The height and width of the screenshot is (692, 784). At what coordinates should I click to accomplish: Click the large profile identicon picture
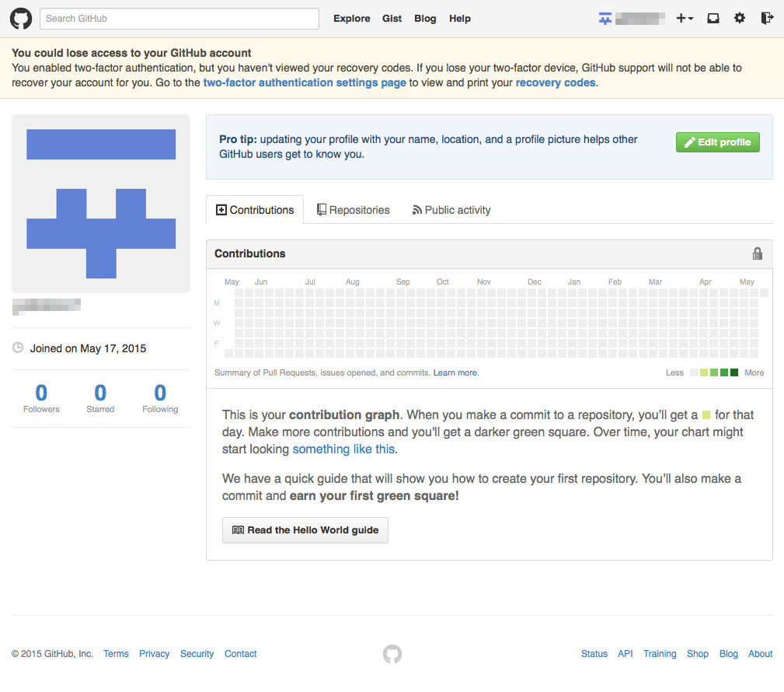(101, 204)
